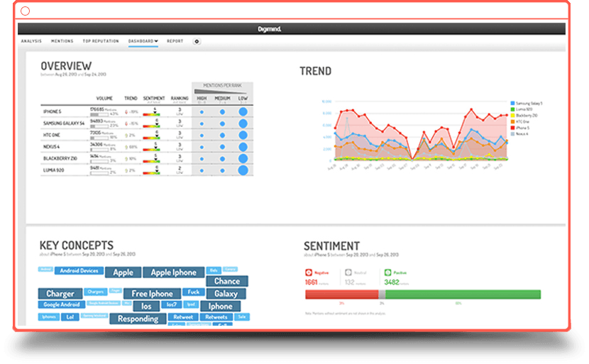This screenshot has width=589, height=364.
Task: Click green positive segment of sentiment bar
Action: (x=463, y=294)
